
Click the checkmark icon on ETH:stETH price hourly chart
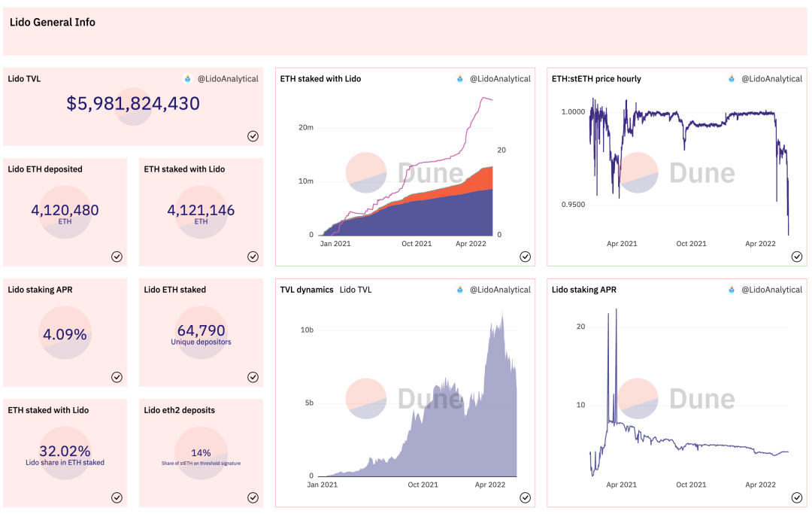(x=796, y=257)
